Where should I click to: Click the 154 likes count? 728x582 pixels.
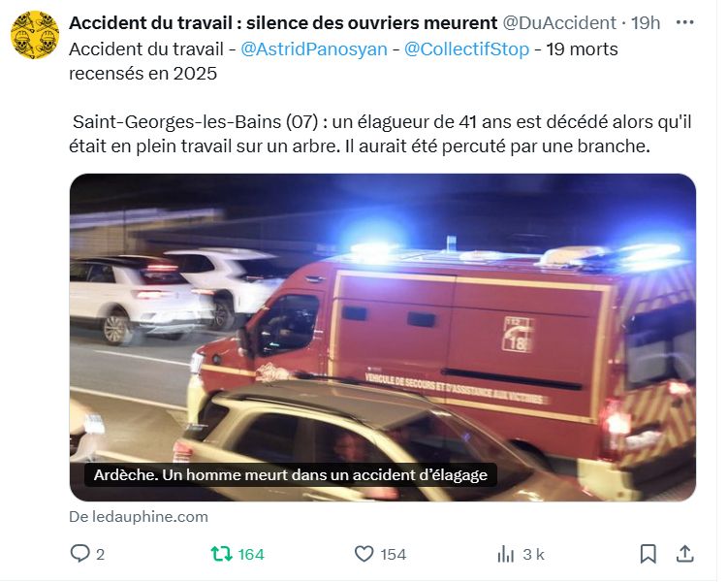coord(394,555)
